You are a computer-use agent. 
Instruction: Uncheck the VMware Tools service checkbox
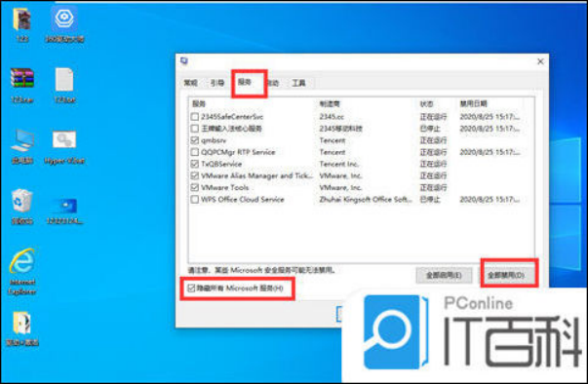tap(195, 187)
